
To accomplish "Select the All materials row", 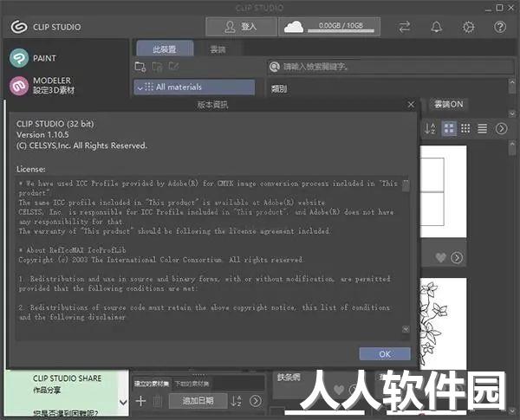I will [x=194, y=87].
